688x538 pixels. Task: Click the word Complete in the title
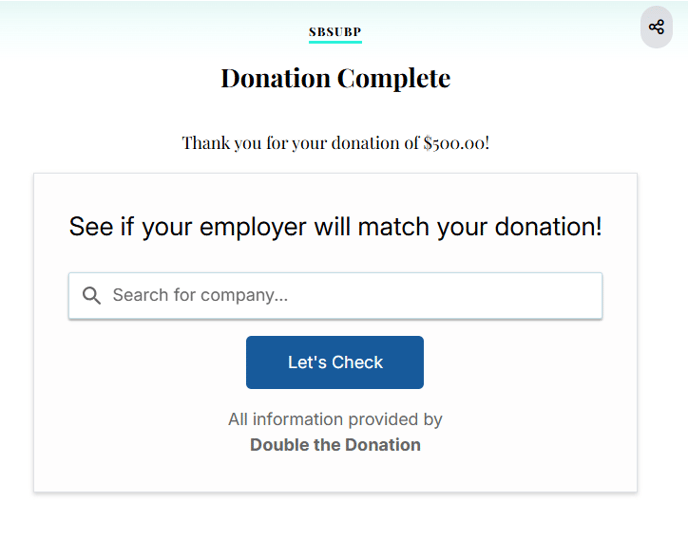pos(394,79)
